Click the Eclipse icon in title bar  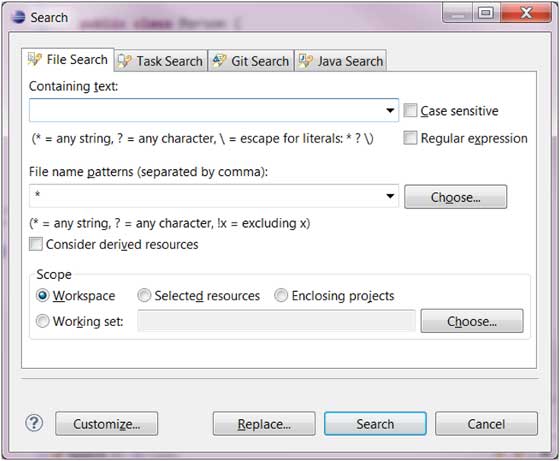(18, 17)
